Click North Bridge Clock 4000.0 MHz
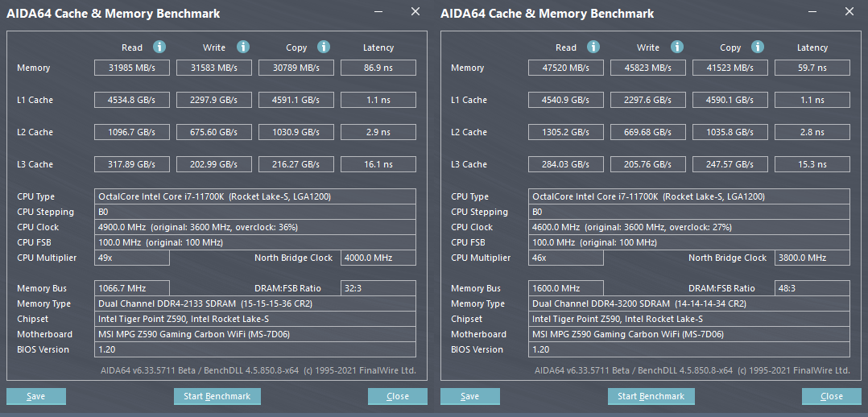Image resolution: width=868 pixels, height=417 pixels. (378, 258)
